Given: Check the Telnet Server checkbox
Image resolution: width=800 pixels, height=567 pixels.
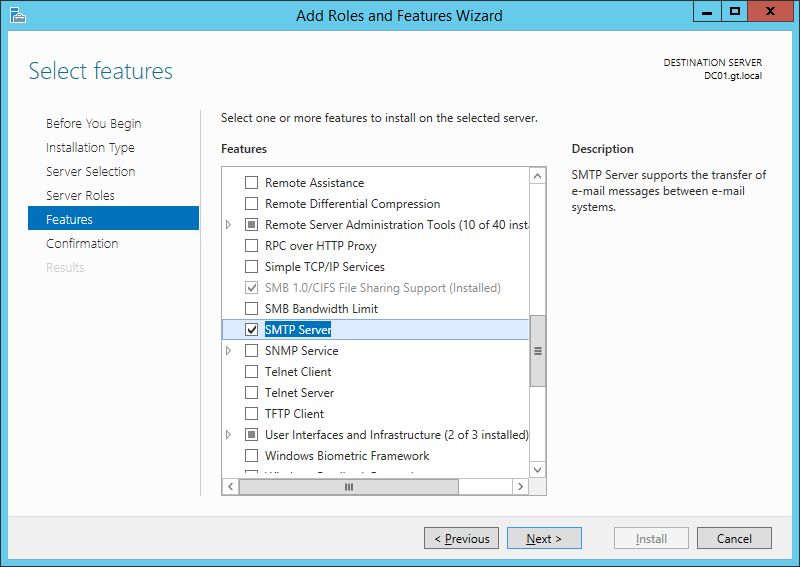Looking at the screenshot, I should pos(252,392).
